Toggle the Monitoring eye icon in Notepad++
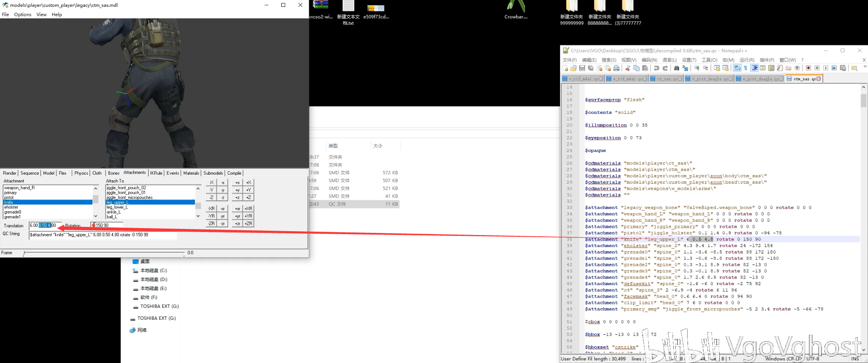Screen dimensions: 868x363 797,68
